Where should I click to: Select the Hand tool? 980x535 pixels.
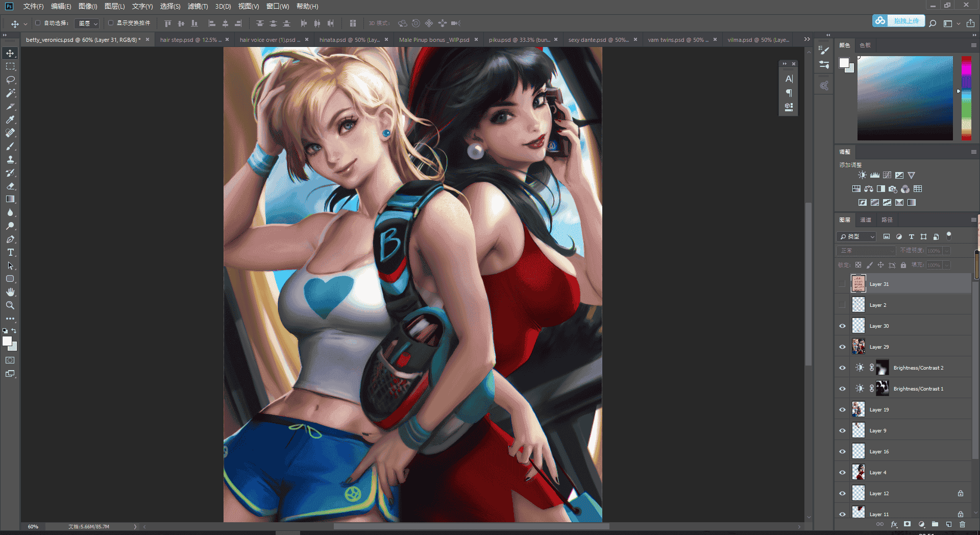pos(10,292)
